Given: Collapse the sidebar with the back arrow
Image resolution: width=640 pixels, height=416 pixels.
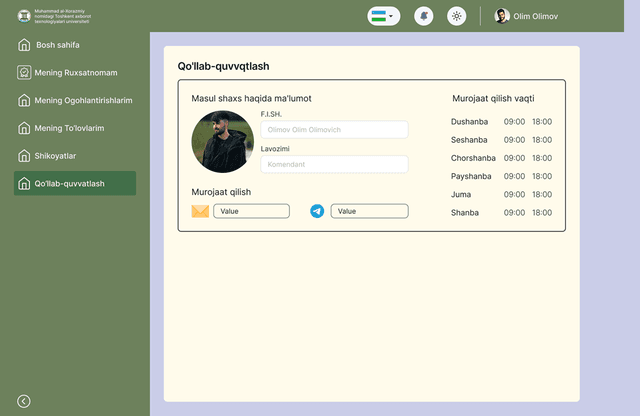Looking at the screenshot, I should pos(24,401).
